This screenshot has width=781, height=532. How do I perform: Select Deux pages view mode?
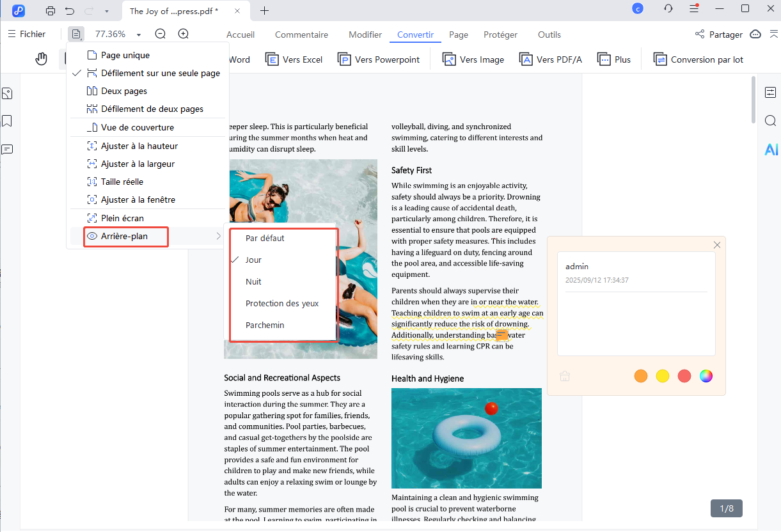pyautogui.click(x=124, y=91)
